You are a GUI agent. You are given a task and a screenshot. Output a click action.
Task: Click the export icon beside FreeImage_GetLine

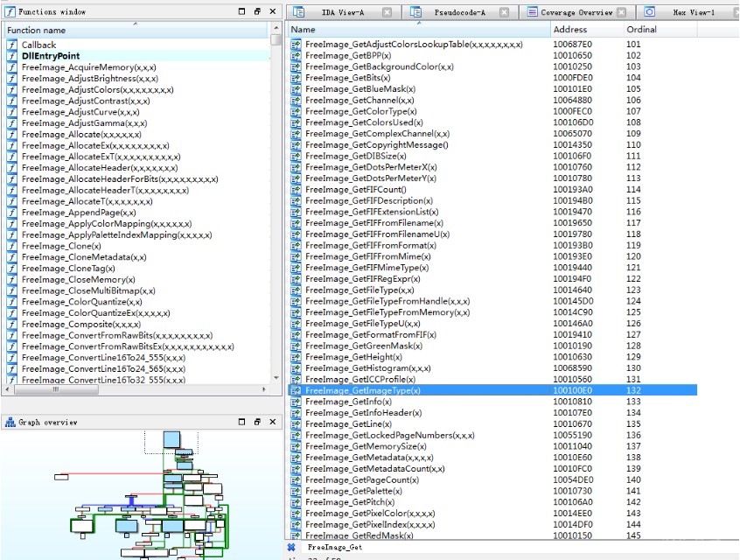pyautogui.click(x=296, y=424)
